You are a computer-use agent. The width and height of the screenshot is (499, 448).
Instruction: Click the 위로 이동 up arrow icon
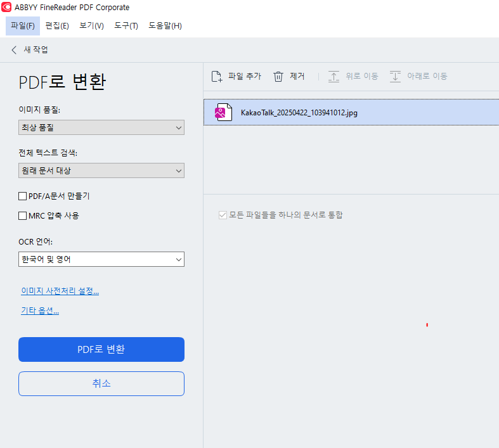[x=334, y=76]
